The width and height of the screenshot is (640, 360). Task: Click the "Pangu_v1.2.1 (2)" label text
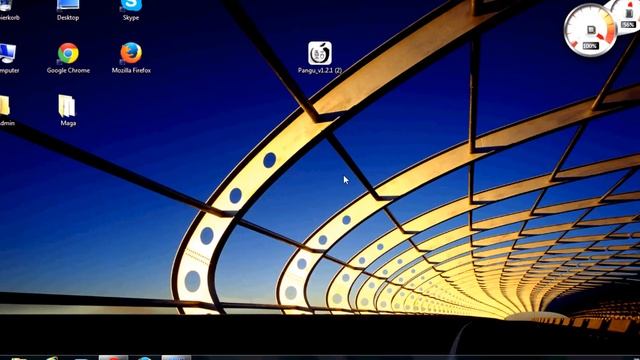[x=320, y=70]
